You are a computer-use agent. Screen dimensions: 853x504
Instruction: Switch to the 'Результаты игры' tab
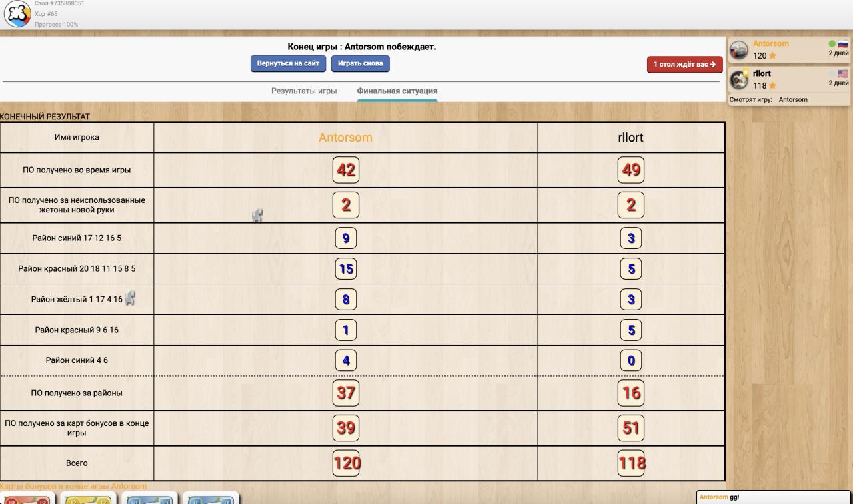[303, 91]
